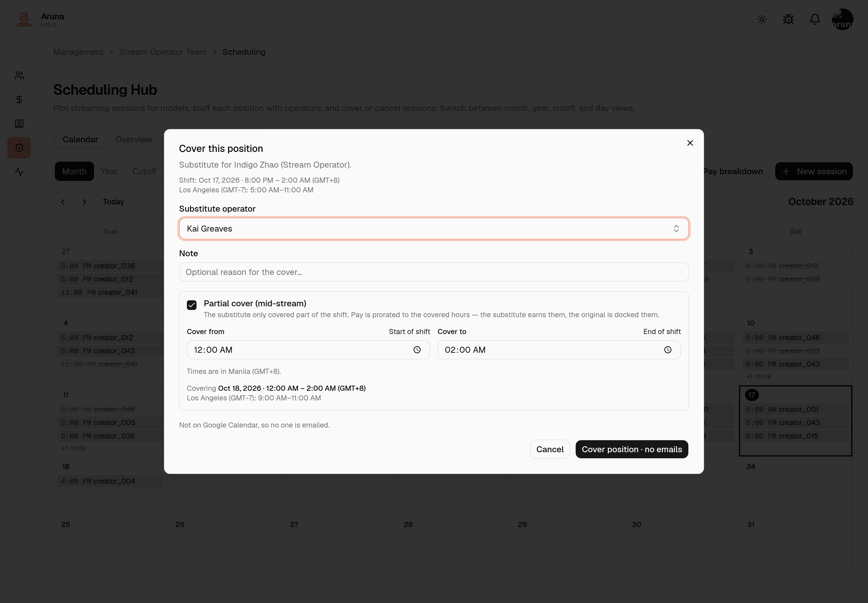Click the Cover to time field
Viewport: 868px width, 603px height.
tap(559, 350)
